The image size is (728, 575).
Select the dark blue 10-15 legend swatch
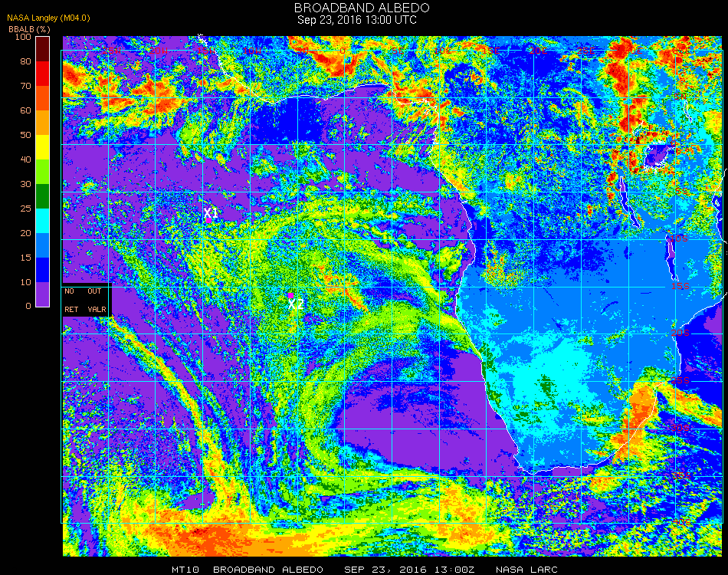click(x=42, y=270)
